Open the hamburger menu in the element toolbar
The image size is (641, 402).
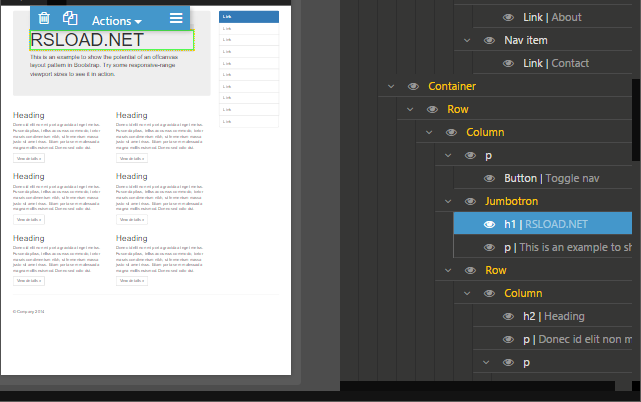(176, 18)
